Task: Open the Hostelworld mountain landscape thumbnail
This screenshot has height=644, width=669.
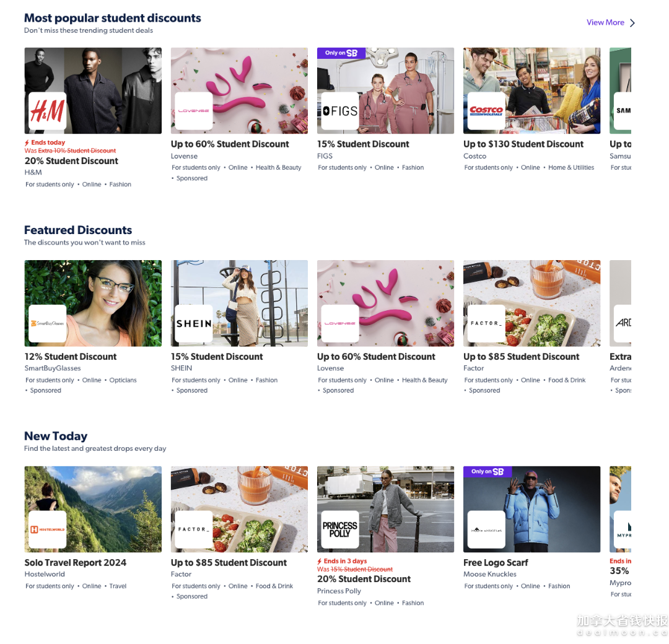Action: 93,509
